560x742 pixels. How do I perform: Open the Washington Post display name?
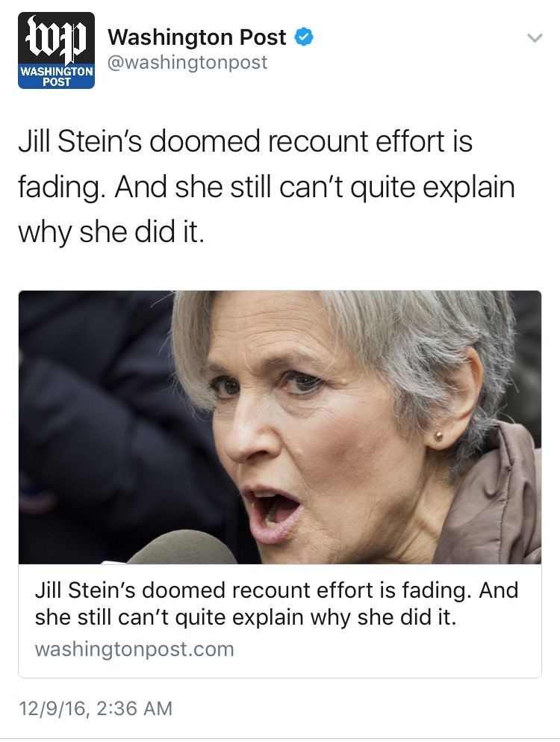(197, 37)
